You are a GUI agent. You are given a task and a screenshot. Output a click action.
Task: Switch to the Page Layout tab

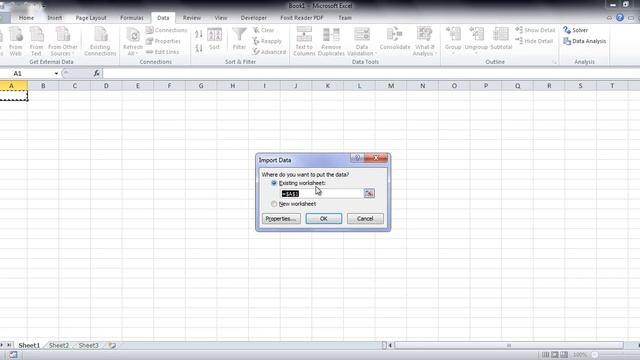[x=91, y=18]
